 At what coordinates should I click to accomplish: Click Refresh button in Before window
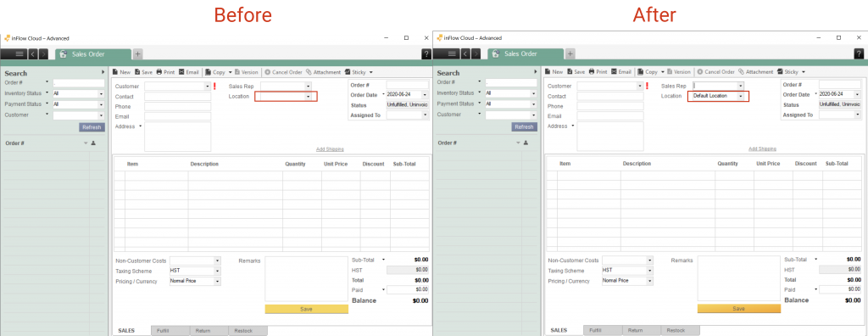[92, 127]
